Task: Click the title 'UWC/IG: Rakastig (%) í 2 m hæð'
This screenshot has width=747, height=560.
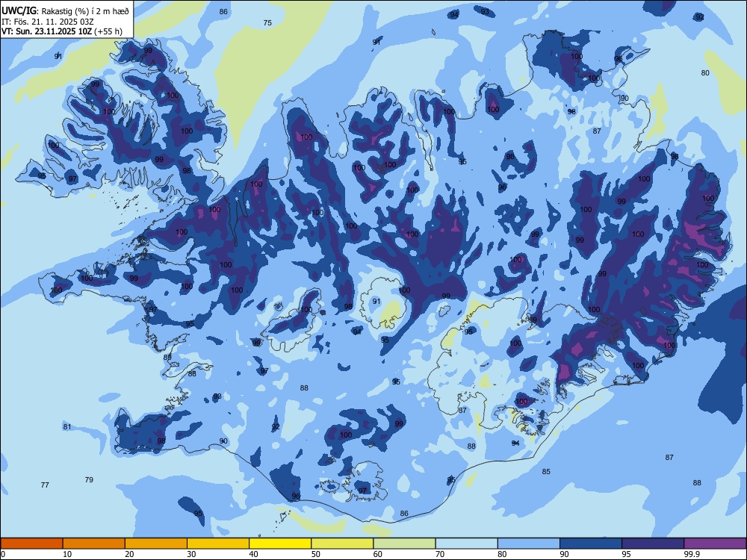Action: coord(65,11)
